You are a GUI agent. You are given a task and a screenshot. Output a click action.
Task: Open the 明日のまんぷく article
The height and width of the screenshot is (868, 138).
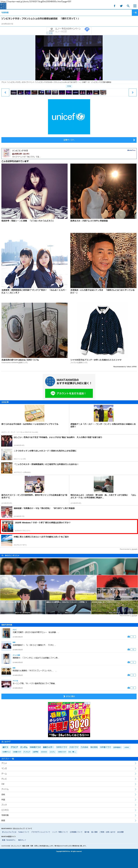pyautogui.click(x=103, y=490)
